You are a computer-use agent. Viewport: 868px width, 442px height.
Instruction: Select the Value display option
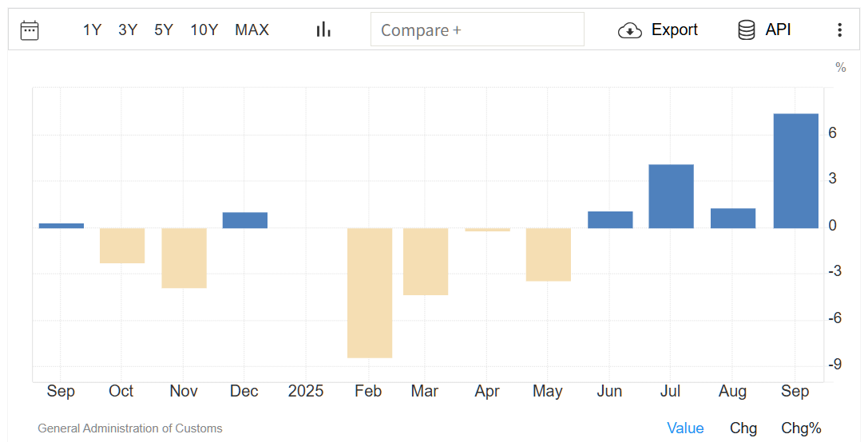[685, 428]
